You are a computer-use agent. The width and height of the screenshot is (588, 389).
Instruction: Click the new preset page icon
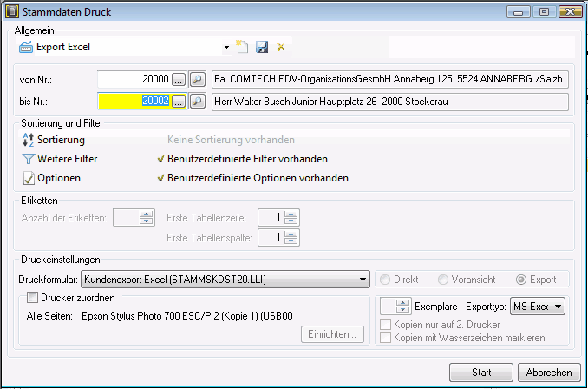coord(242,47)
